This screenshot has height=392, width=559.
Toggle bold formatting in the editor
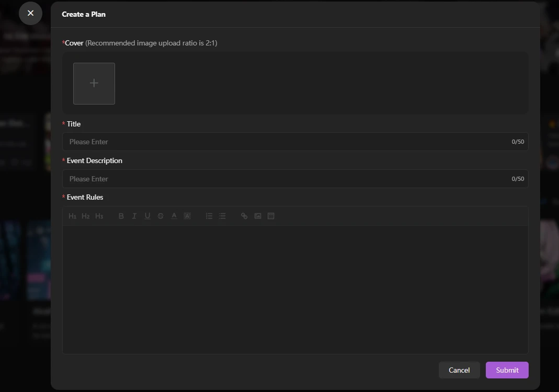click(x=121, y=216)
